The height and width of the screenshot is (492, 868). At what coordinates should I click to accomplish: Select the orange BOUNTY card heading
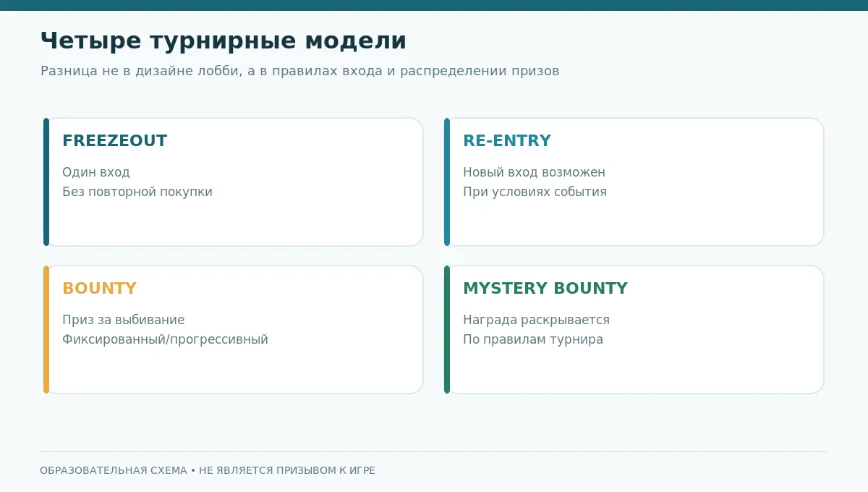[99, 289]
